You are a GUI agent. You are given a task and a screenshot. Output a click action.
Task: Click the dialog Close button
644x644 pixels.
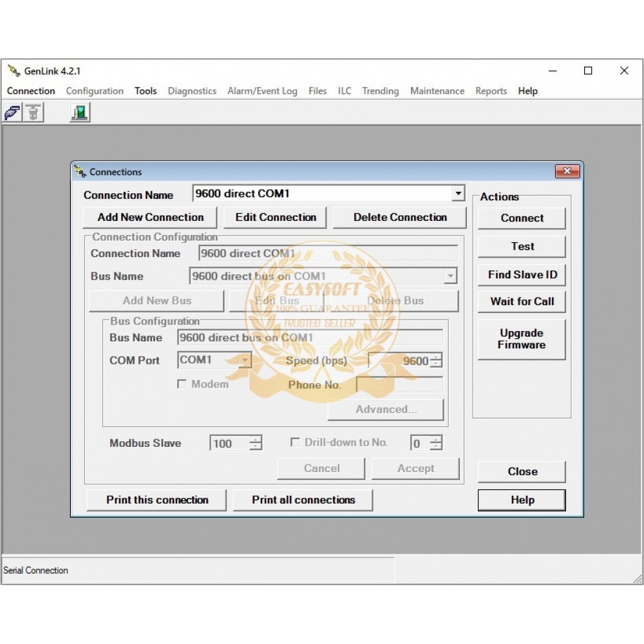(x=522, y=471)
